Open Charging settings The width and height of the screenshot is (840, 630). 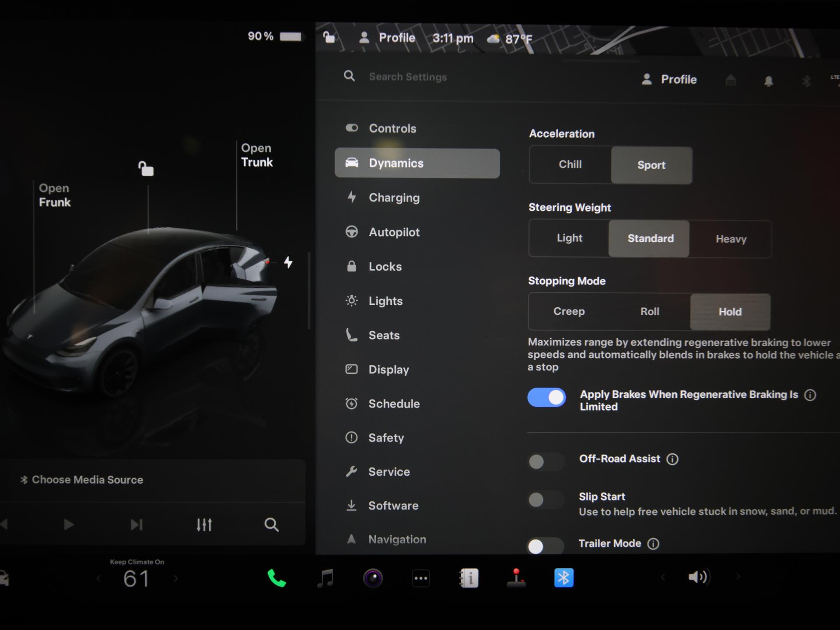pyautogui.click(x=417, y=198)
